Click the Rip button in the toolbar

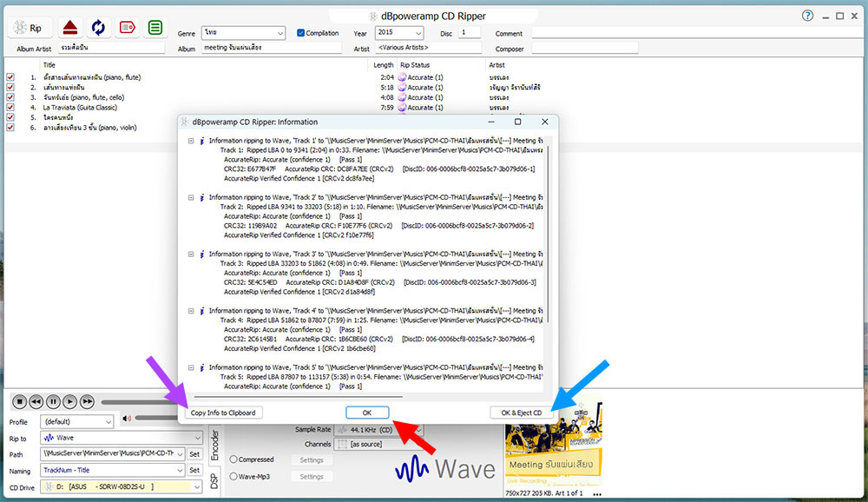[x=27, y=28]
